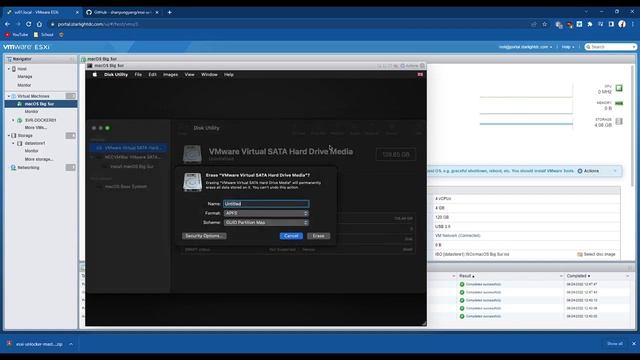The width and height of the screenshot is (640, 360).
Task: Click the Virtual Machines icon in Navigator
Action: click(x=13, y=96)
